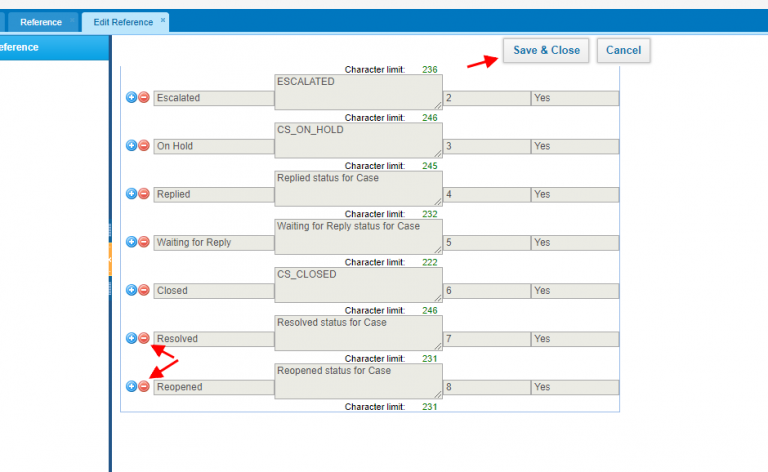Click Save & Close button
This screenshot has height=472, width=768.
546,50
